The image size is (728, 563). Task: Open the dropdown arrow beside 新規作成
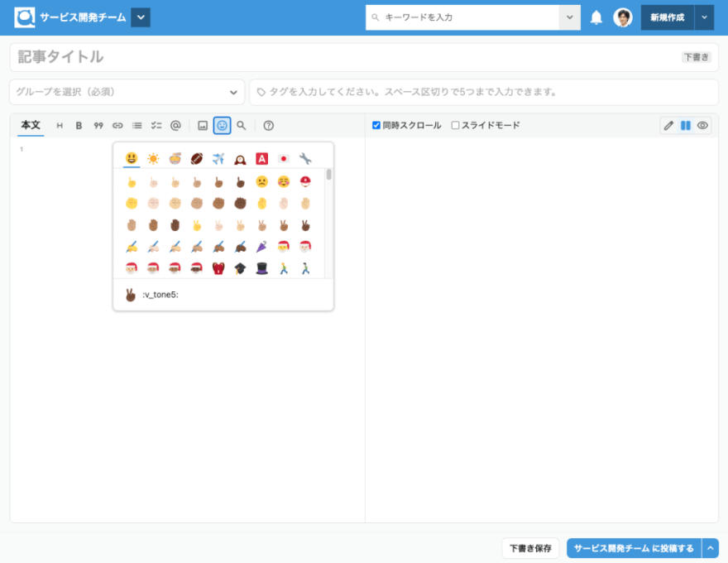704,17
